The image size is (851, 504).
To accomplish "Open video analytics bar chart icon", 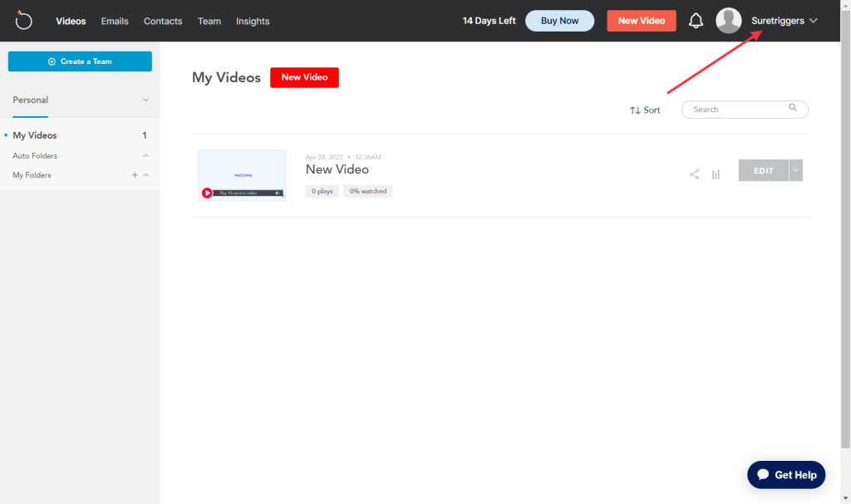I will click(x=716, y=174).
